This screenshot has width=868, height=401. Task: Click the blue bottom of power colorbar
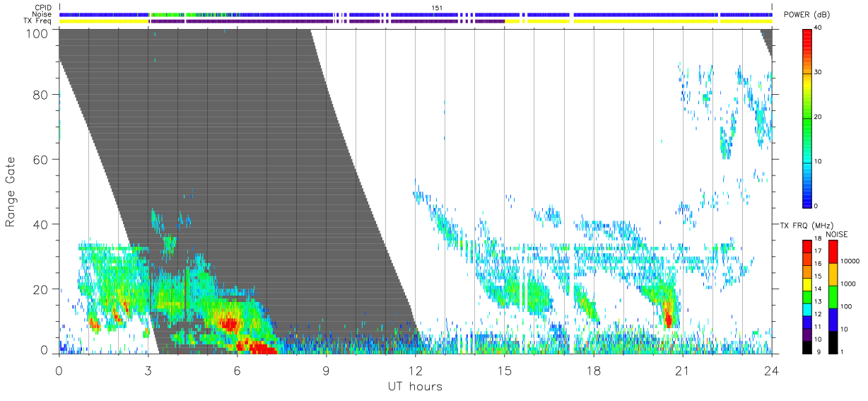pos(807,201)
